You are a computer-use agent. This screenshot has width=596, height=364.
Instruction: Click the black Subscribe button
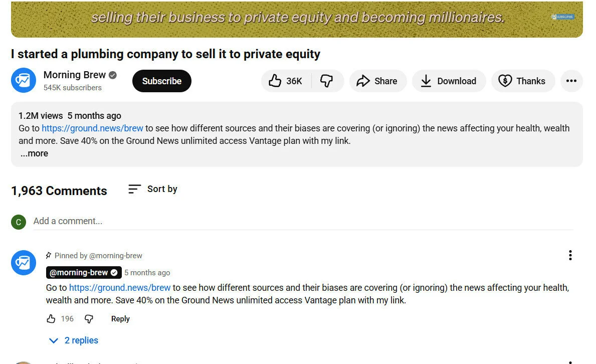(x=161, y=81)
